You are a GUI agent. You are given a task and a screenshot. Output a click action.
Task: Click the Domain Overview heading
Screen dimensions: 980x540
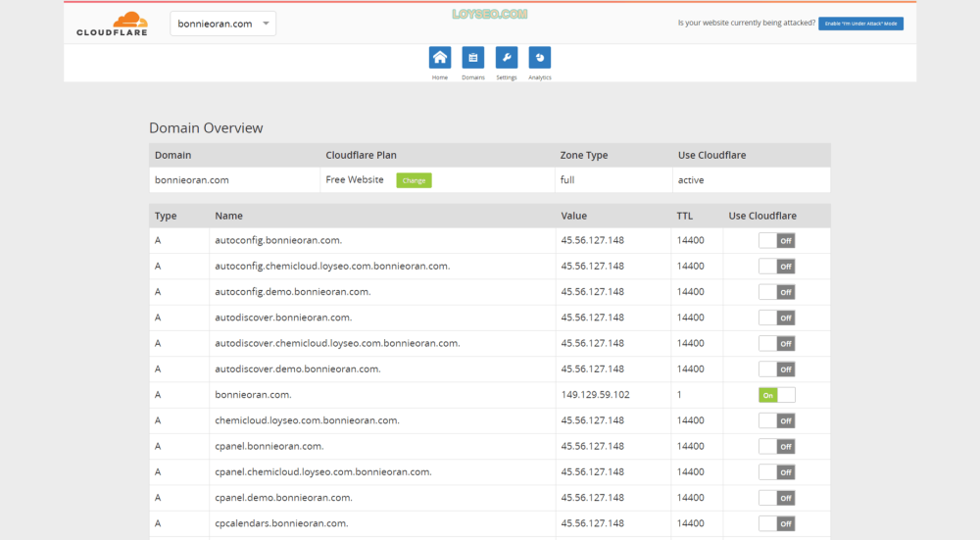pos(206,127)
